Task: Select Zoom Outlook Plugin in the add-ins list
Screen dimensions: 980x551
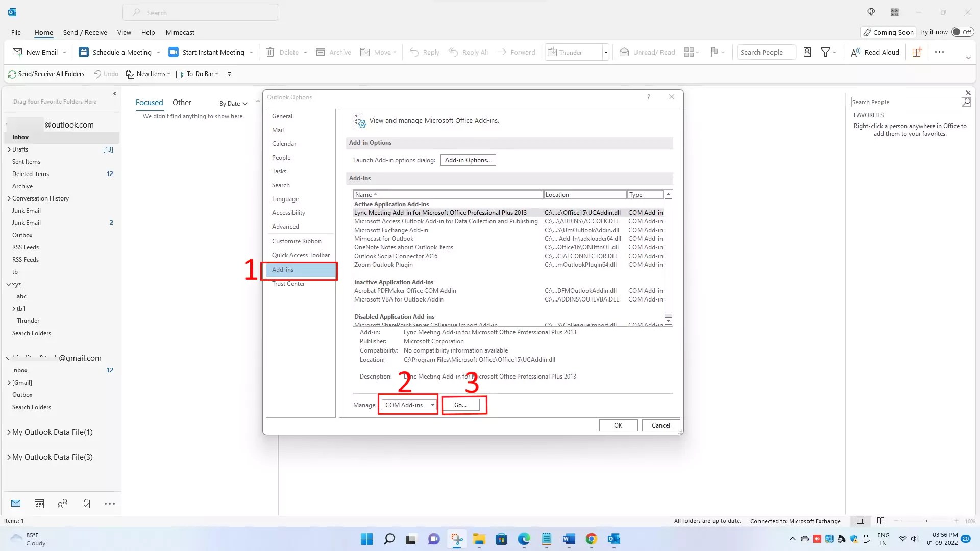Action: [x=383, y=264]
